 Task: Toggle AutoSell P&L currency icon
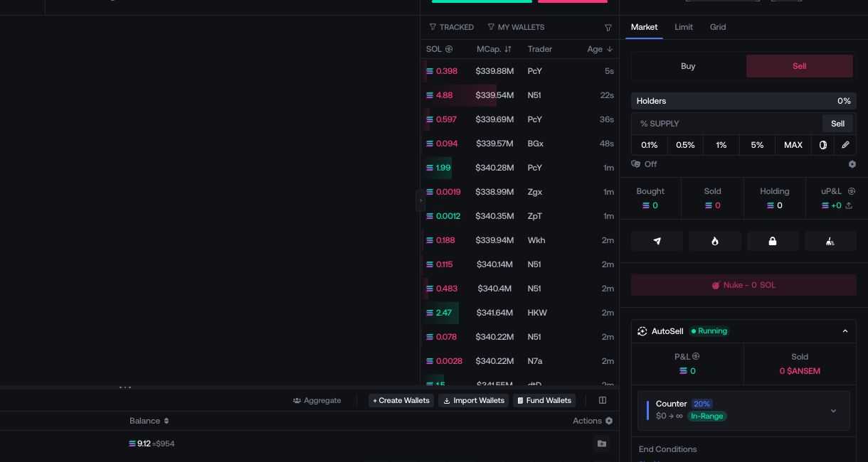[696, 357]
